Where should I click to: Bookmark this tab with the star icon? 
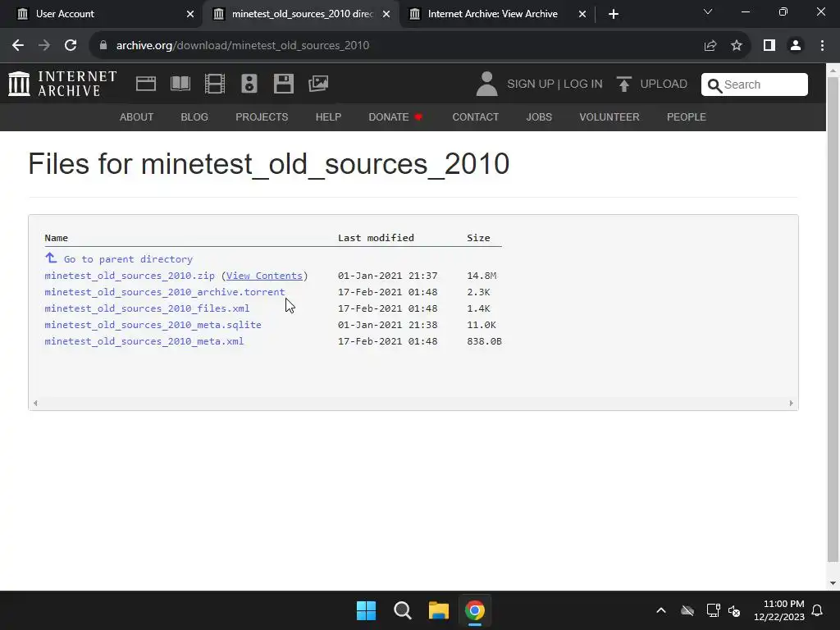pyautogui.click(x=737, y=46)
